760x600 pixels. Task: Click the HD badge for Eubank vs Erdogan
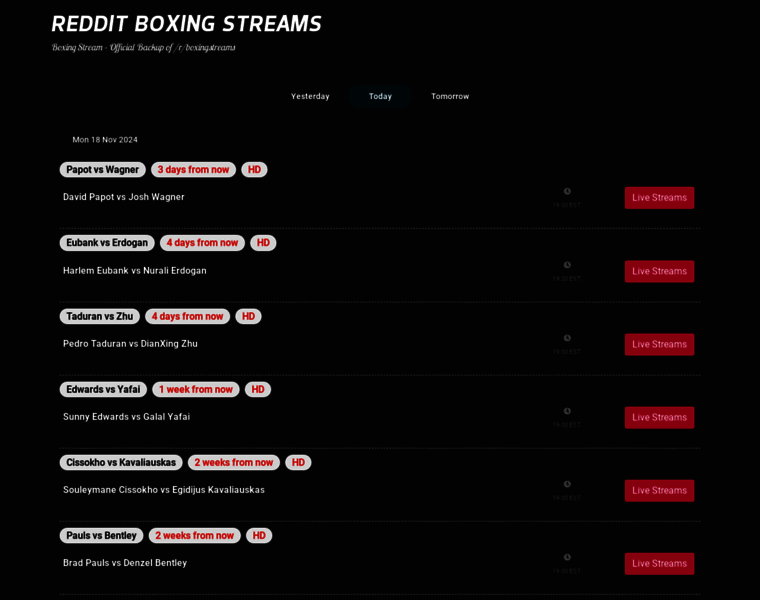263,243
